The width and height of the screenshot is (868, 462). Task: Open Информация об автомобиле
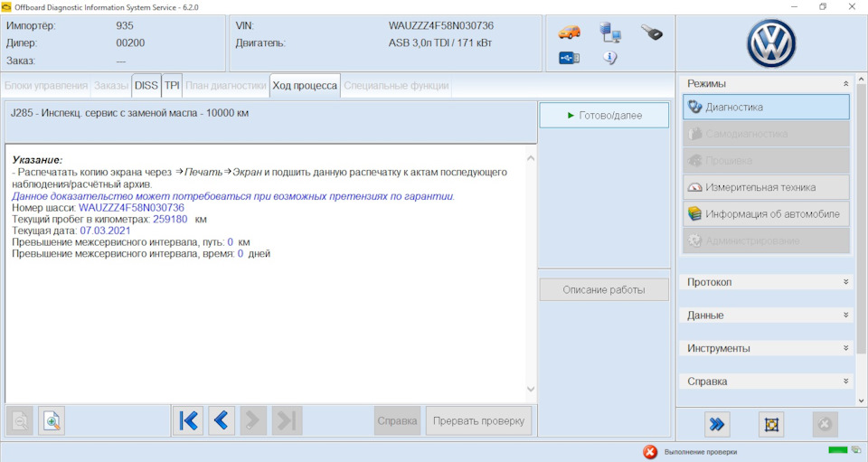pyautogui.click(x=766, y=214)
